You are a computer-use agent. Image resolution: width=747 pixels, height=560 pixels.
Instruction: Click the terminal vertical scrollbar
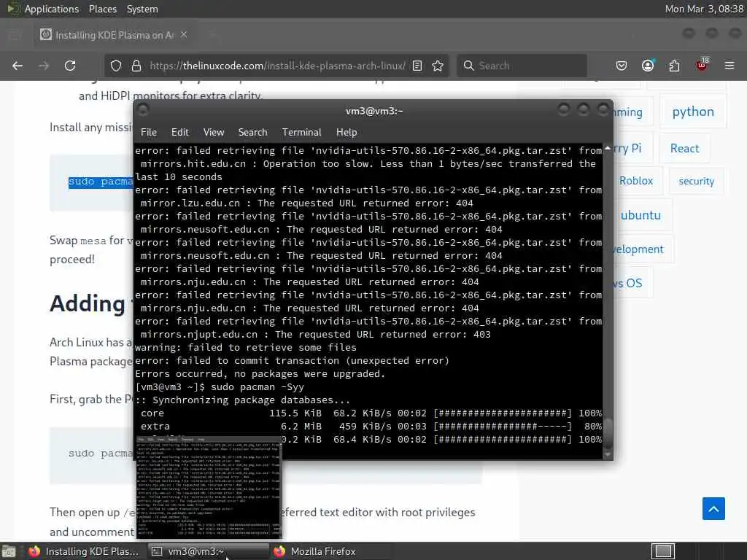608,301
